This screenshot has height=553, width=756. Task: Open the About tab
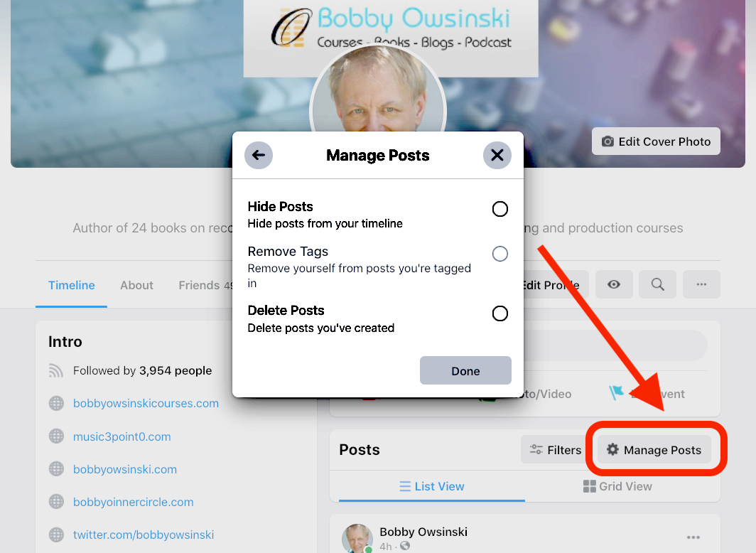click(136, 285)
